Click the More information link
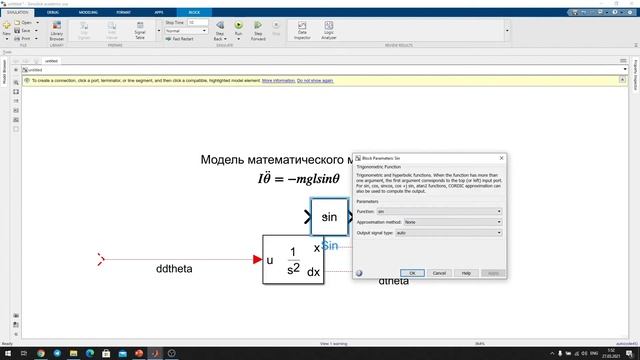This screenshot has width=640, height=360. point(278,80)
